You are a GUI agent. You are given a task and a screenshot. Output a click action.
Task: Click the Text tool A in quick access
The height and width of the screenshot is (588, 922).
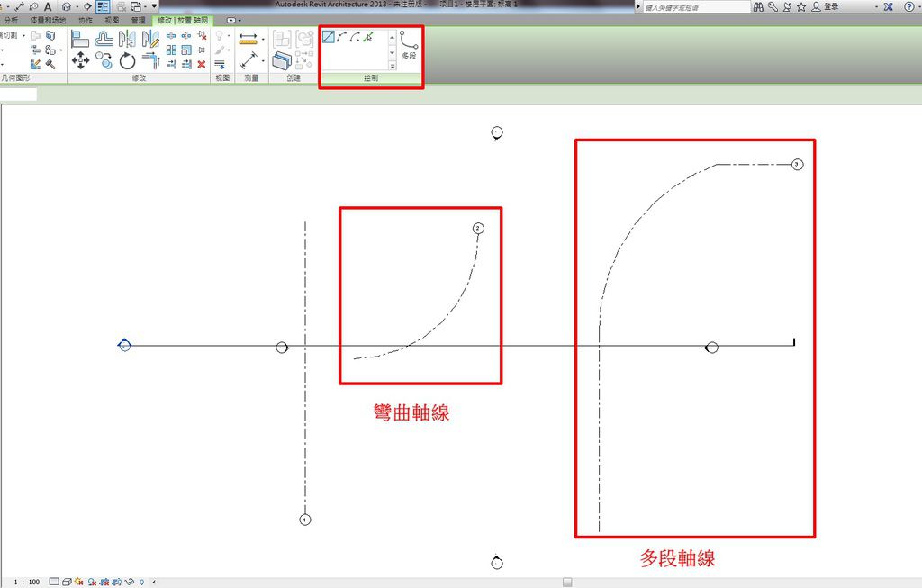tap(48, 6)
